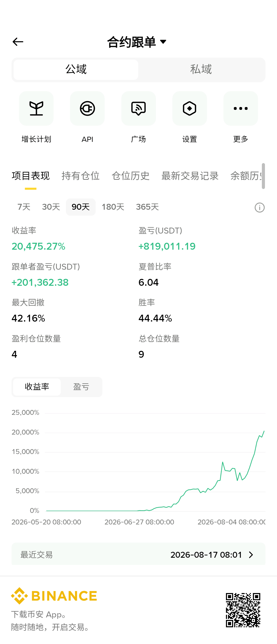Viewport: 277px width, 644px height.
Task: Go back using the arrow icon
Action: [18, 42]
